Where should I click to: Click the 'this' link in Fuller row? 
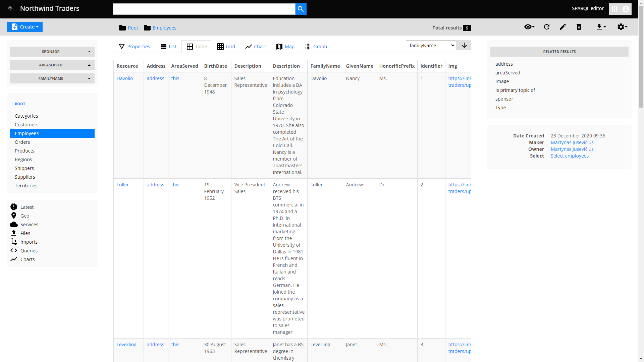[x=175, y=185]
